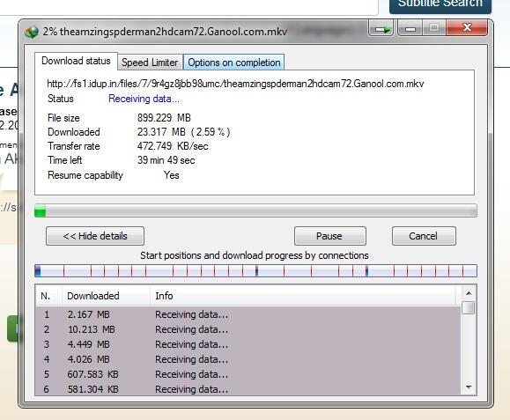510x420 pixels.
Task: Click the Resume capability Yes value
Action: point(172,175)
